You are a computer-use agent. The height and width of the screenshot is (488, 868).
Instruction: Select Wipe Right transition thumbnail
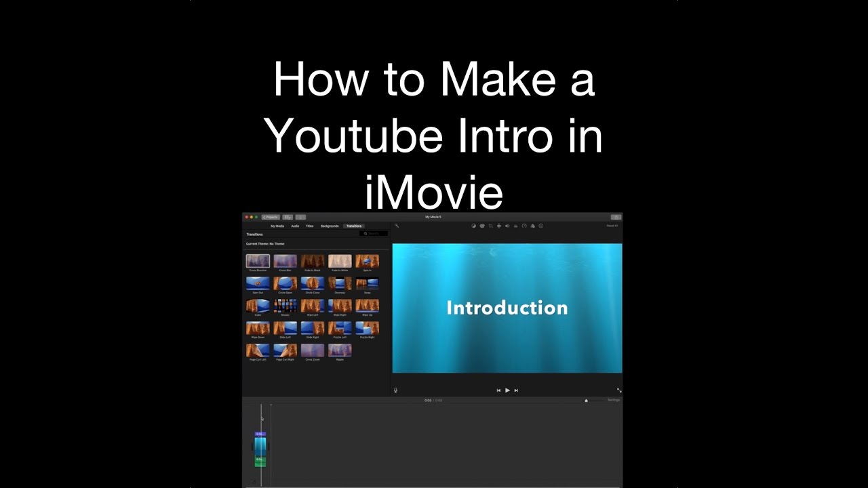point(340,306)
